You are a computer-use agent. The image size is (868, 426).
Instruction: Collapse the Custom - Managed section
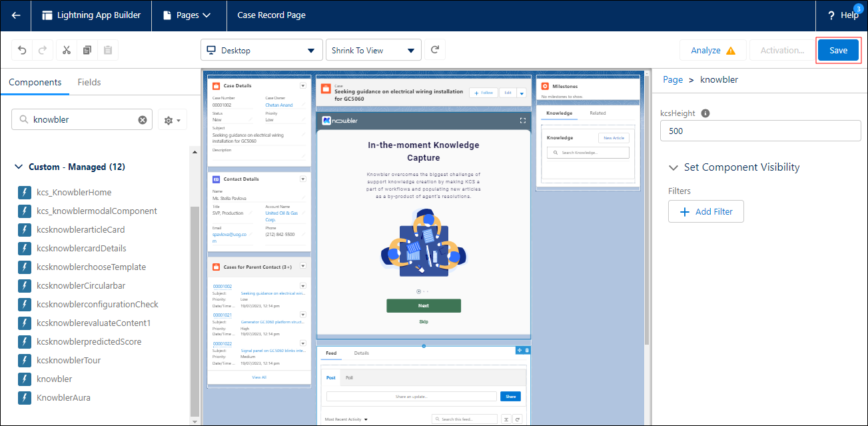point(19,167)
